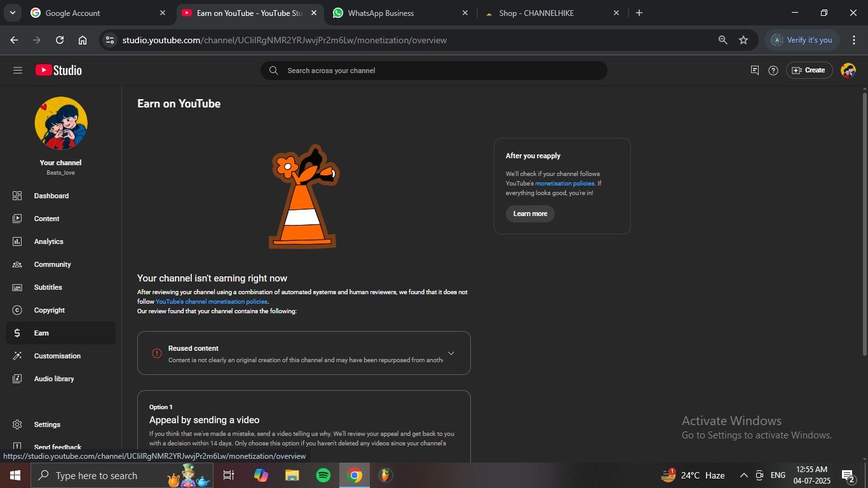Switch to the Google Account tab
The image size is (868, 488).
[98, 13]
